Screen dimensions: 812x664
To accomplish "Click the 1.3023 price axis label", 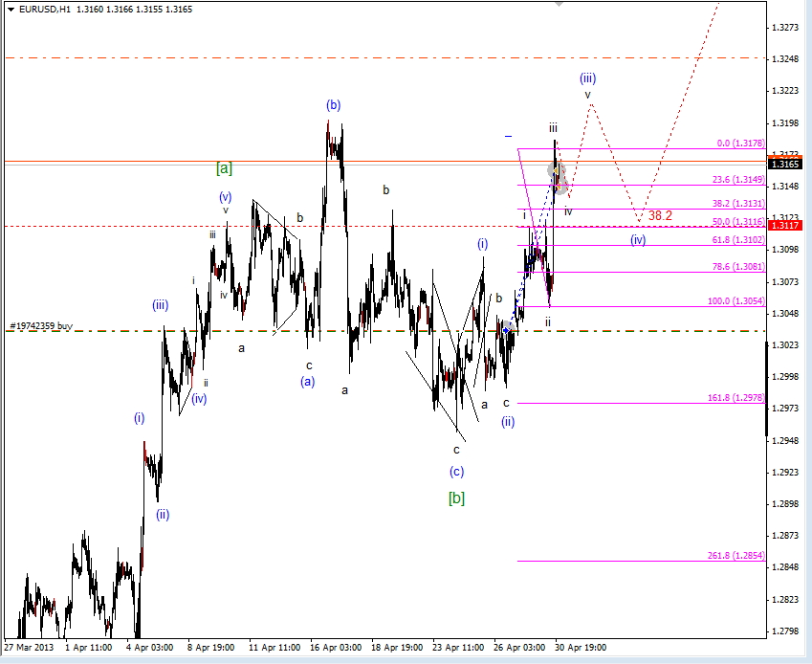I will point(785,345).
